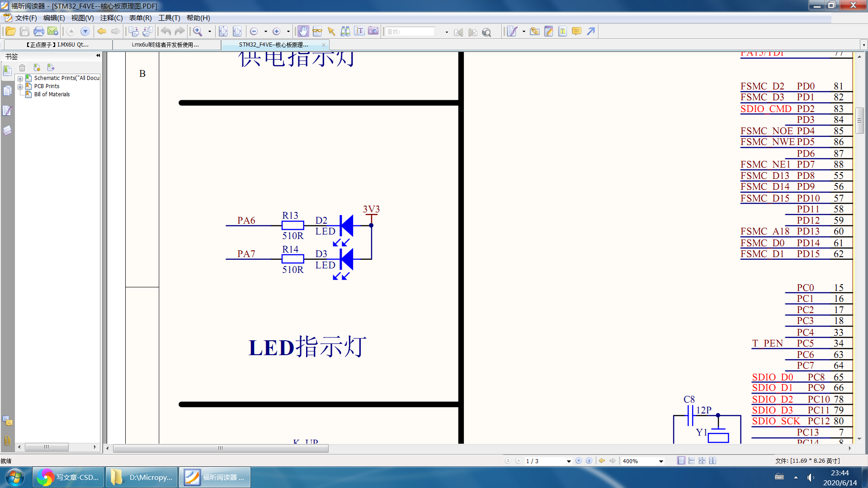Select the pencil annotation tool
The width and height of the screenshot is (868, 488).
548,31
